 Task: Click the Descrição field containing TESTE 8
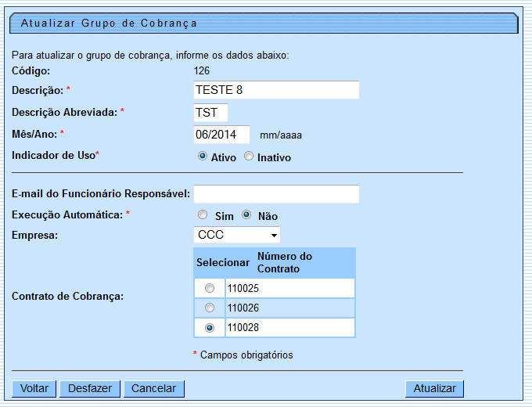(275, 90)
